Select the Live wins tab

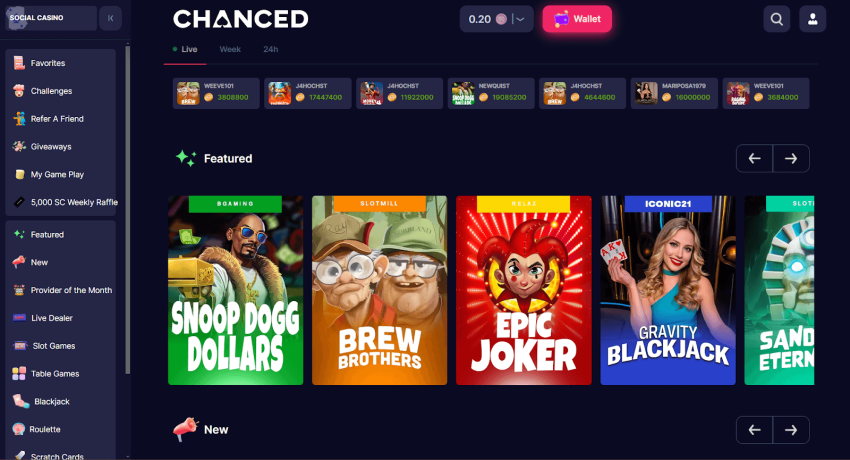(185, 49)
